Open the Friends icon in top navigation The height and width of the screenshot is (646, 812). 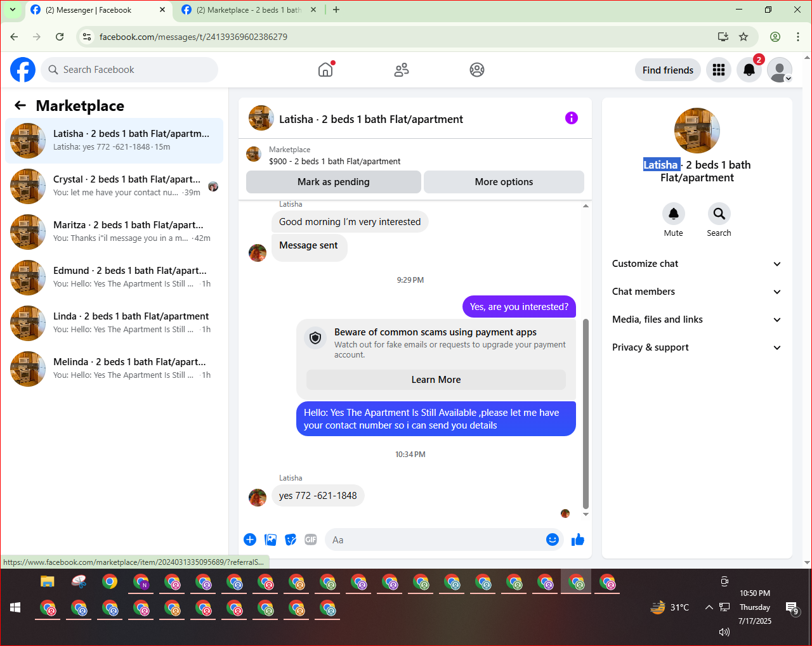402,70
